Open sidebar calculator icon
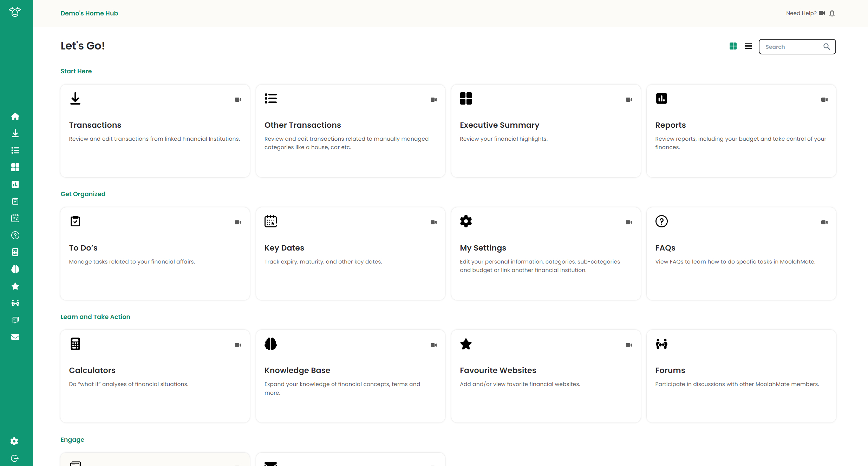The image size is (868, 466). pos(15,252)
